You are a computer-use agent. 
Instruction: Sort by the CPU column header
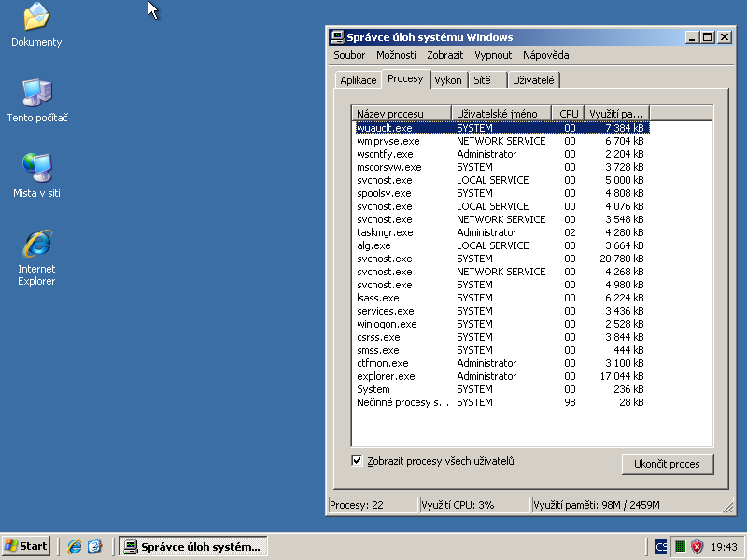pos(568,114)
